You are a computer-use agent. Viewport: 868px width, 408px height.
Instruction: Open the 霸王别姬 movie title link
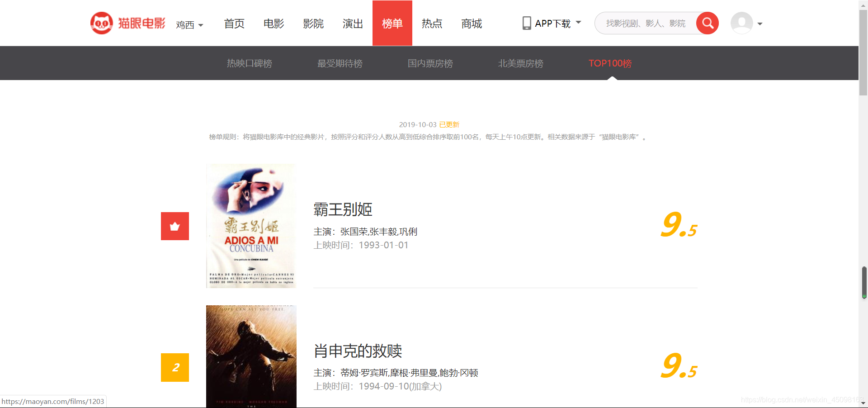343,209
